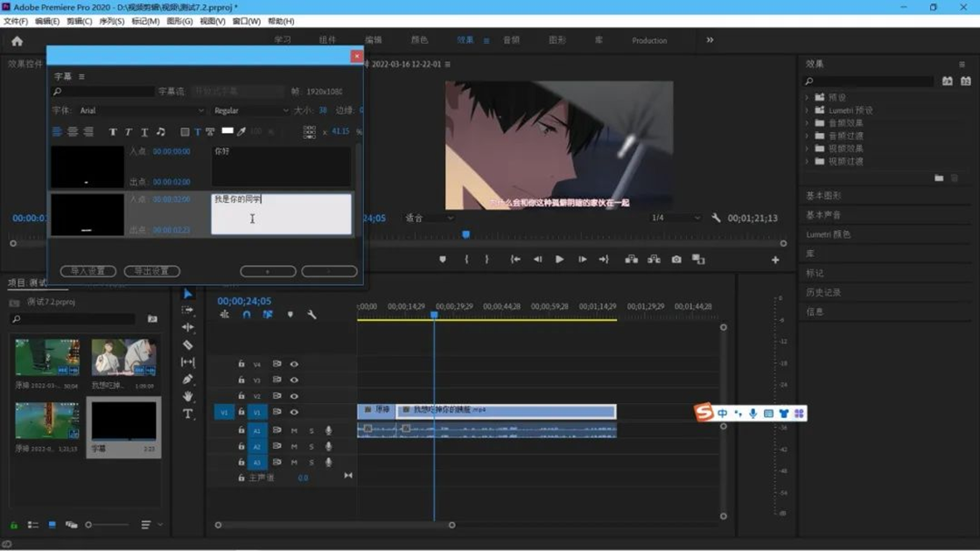
Task: Toggle Linked Selection in timeline
Action: [268, 314]
